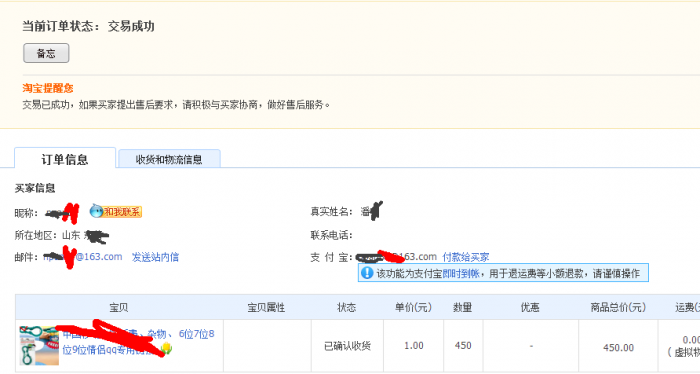700x374 pixels.
Task: Click the 联系电话 label
Action: click(331, 235)
